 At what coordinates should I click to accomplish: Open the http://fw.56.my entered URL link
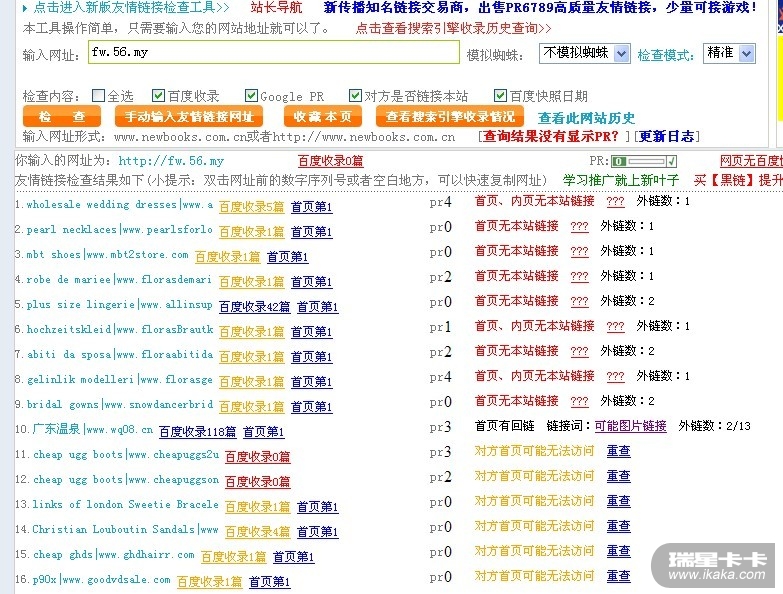click(x=171, y=161)
